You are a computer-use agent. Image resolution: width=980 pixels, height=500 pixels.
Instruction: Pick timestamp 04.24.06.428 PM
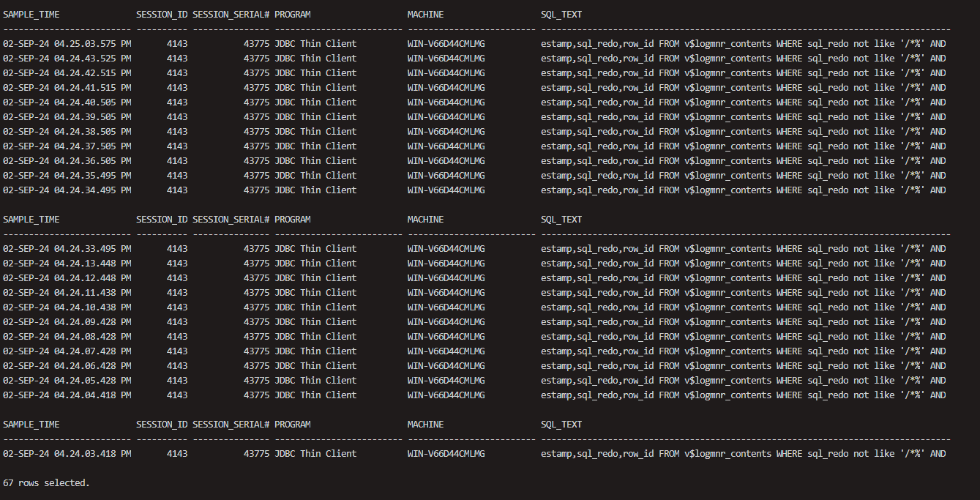coord(93,366)
